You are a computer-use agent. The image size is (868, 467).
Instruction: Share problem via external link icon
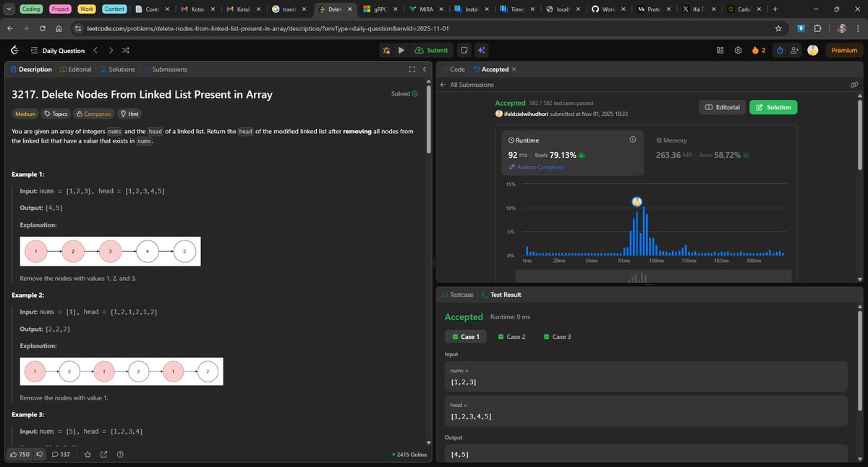(103, 455)
